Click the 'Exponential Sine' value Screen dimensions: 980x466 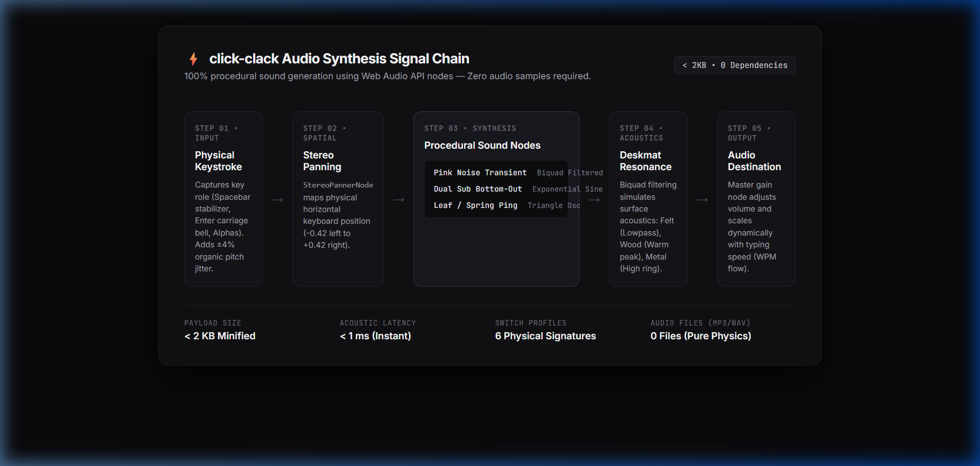[x=567, y=190]
